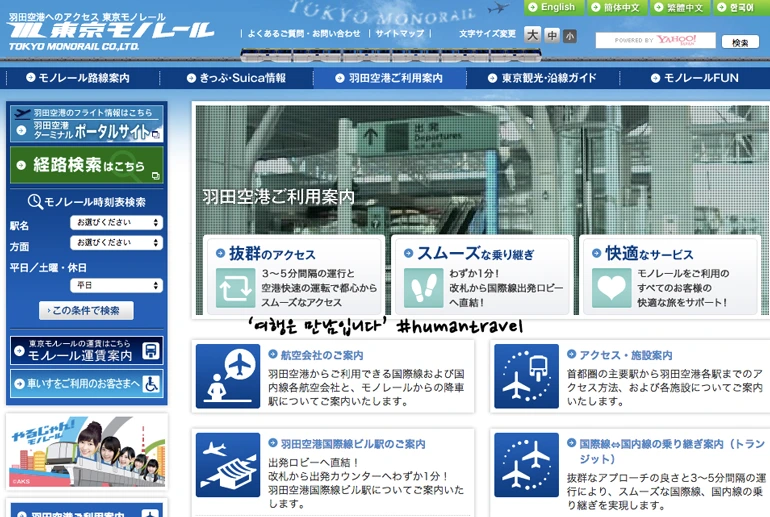Screen dimensions: 770x517
Task: Click the 東京モノレール logo
Action: click(111, 32)
